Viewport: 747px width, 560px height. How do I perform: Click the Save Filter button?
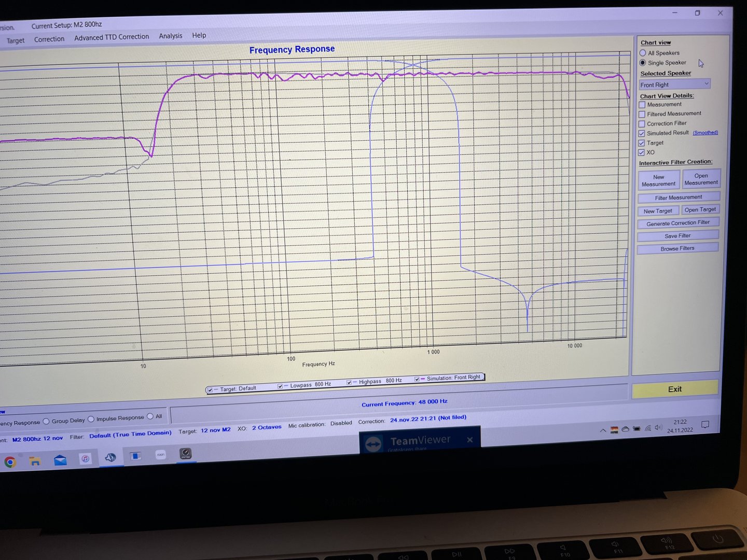tap(677, 236)
